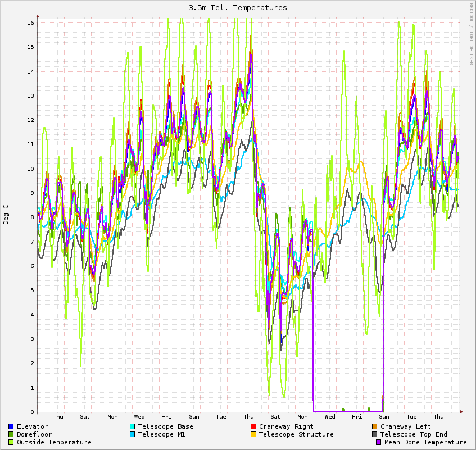Click the 'Elevator' legend label

(32, 426)
